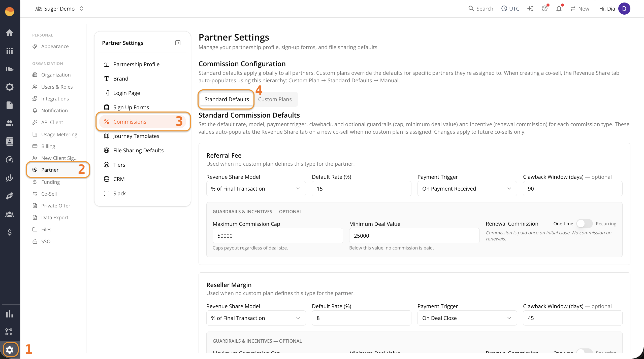This screenshot has height=359, width=644.
Task: Open File Sharing Defaults
Action: pos(142,150)
